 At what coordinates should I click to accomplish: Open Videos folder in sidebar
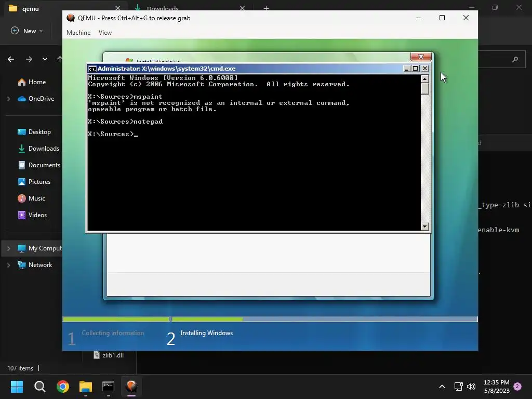[x=37, y=215]
